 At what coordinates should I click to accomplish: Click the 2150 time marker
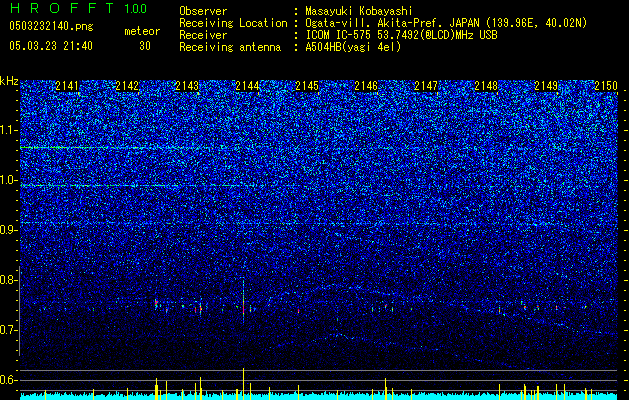point(606,86)
